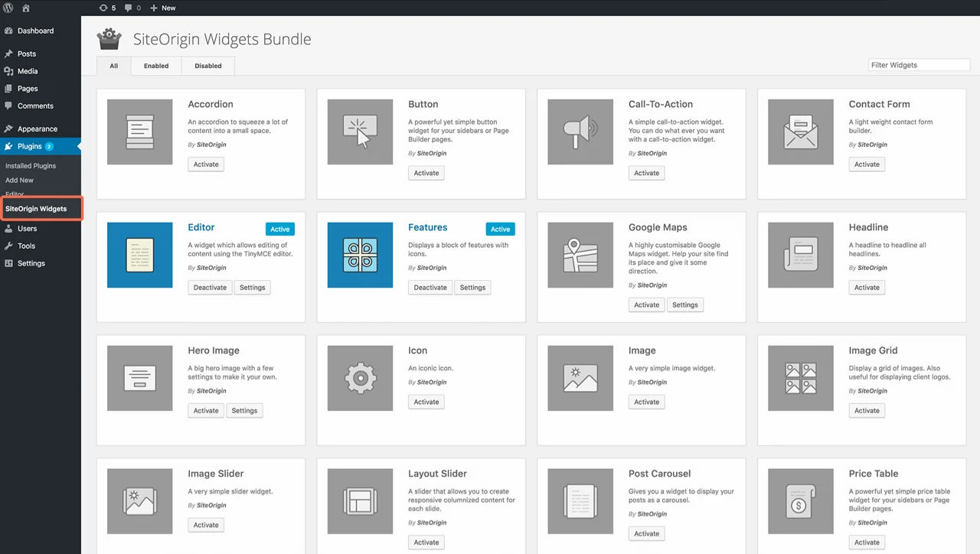Switch to the Enabled tab
980x554 pixels.
pyautogui.click(x=156, y=66)
